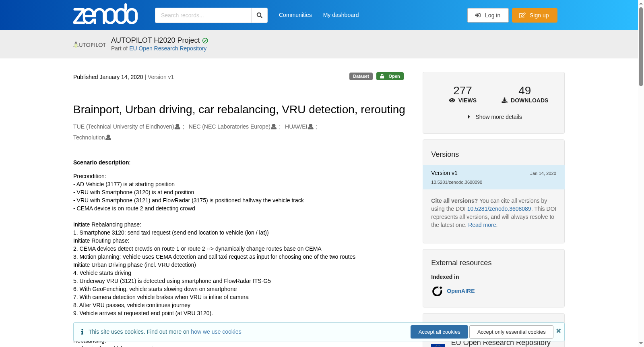This screenshot has height=347, width=644.
Task: Open the Technolution creator link
Action: pyautogui.click(x=89, y=137)
